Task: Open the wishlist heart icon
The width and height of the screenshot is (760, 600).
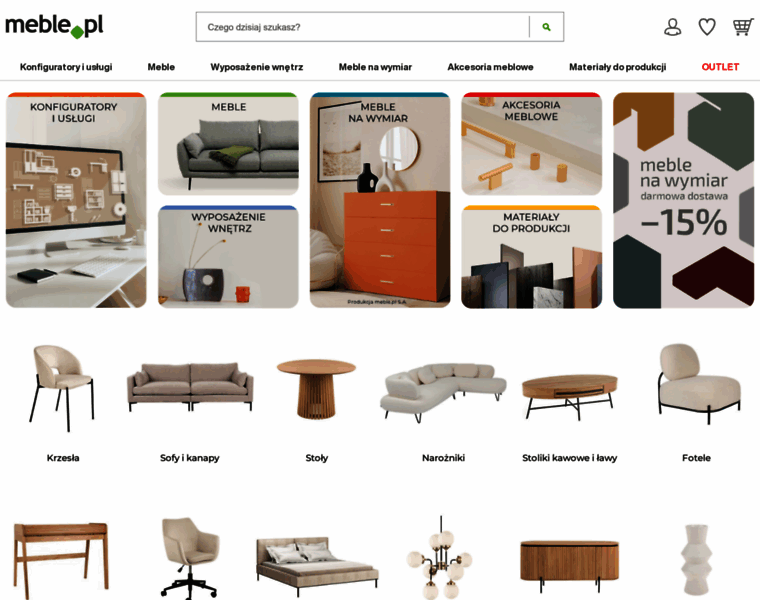Action: [707, 27]
